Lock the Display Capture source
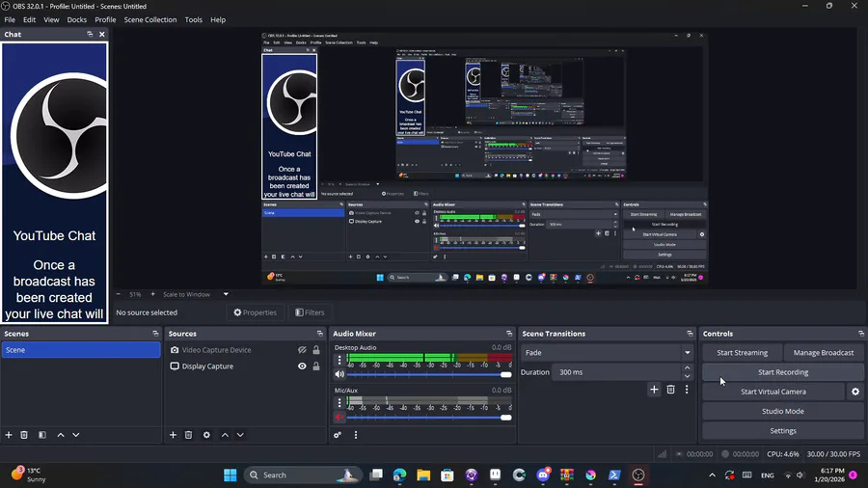The width and height of the screenshot is (868, 488). [316, 366]
